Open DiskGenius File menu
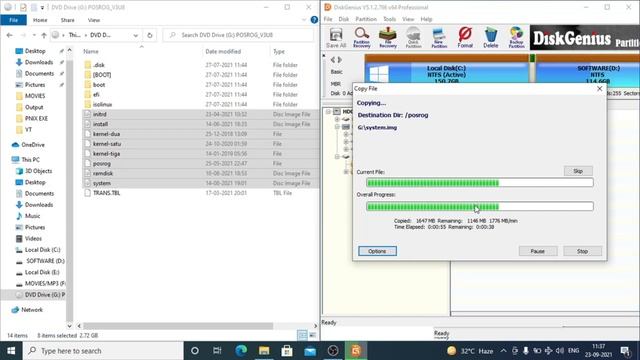640x360 pixels. tap(328, 19)
